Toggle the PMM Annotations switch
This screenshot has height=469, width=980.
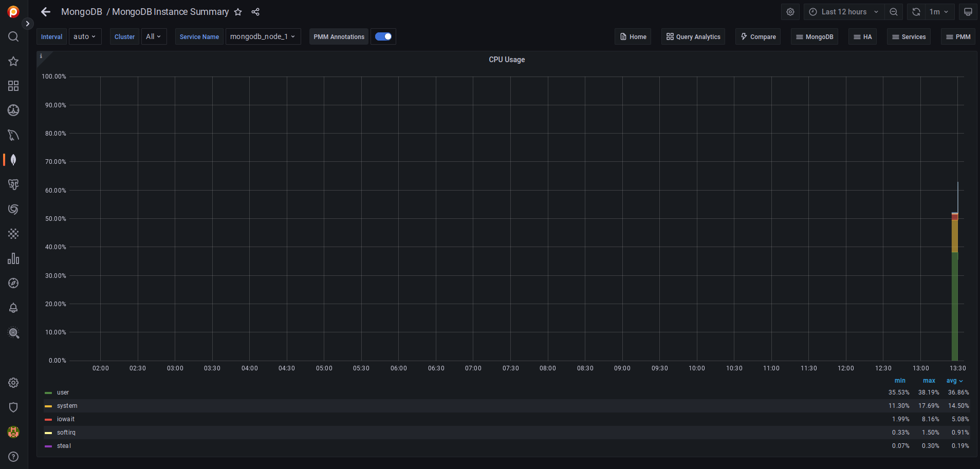(383, 36)
